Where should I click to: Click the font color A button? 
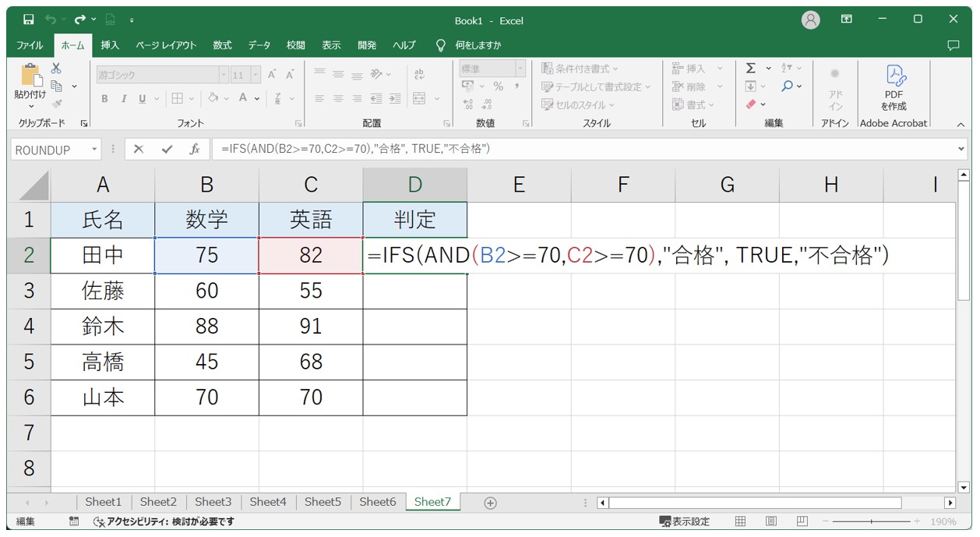click(x=243, y=98)
